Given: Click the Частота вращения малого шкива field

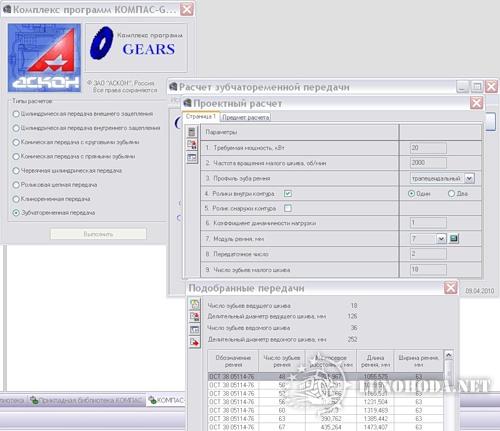Looking at the screenshot, I should tap(428, 163).
